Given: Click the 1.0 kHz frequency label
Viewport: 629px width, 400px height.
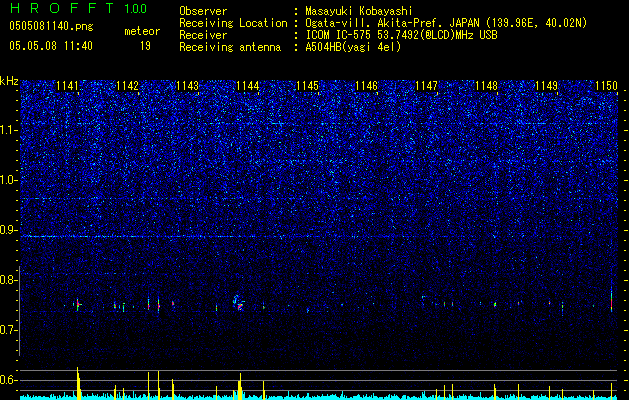Looking at the screenshot, I should 8,180.
